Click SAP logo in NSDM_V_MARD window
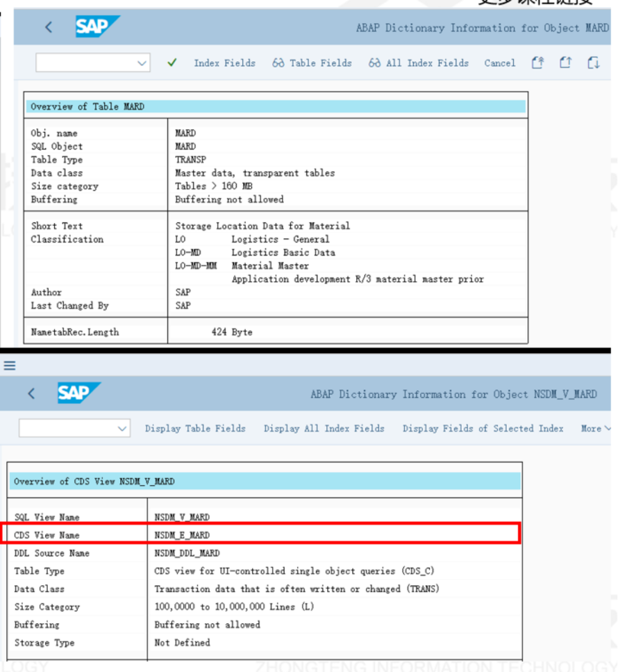The height and width of the screenshot is (672, 618). click(78, 393)
